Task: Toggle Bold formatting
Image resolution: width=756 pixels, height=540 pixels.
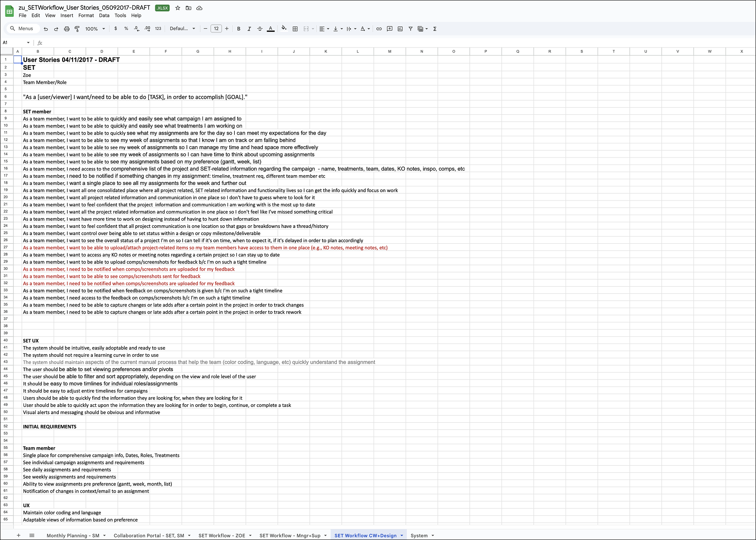Action: pos(239,29)
